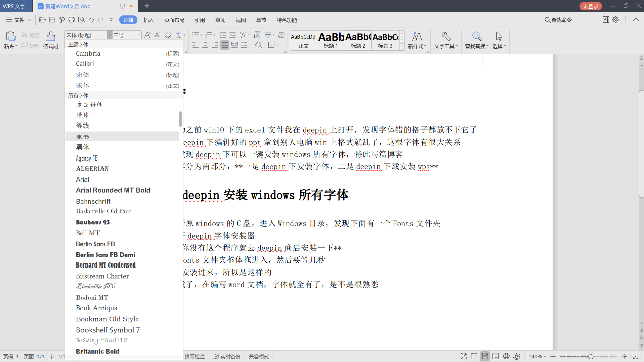
Task: Add a new document tab with plus
Action: (x=147, y=6)
